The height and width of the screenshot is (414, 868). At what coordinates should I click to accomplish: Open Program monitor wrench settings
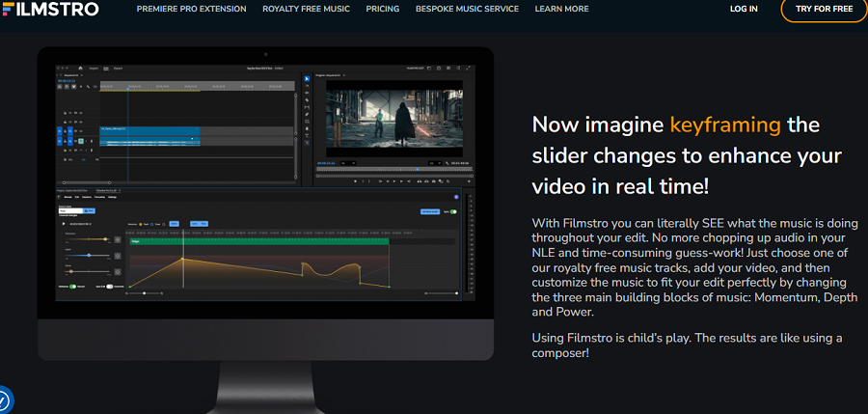pyautogui.click(x=447, y=163)
